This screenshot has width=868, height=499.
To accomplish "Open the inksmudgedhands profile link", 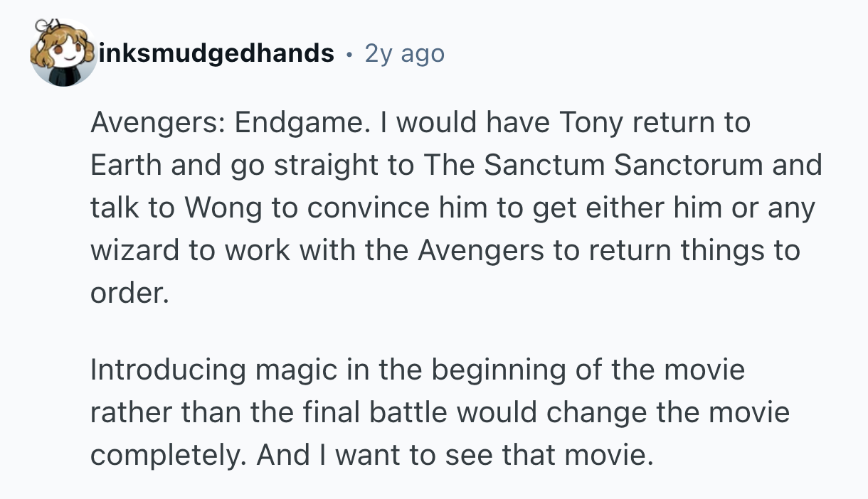I will pos(217,53).
